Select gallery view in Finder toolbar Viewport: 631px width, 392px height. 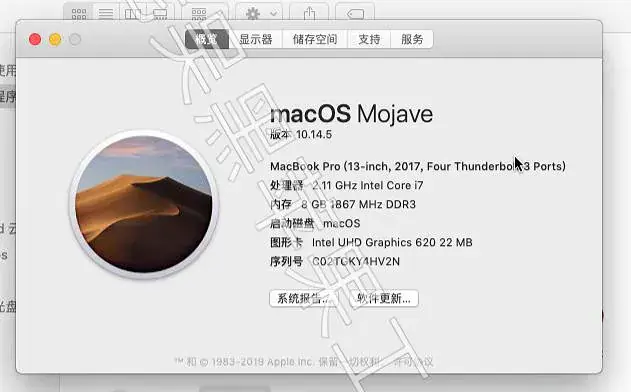tap(160, 14)
